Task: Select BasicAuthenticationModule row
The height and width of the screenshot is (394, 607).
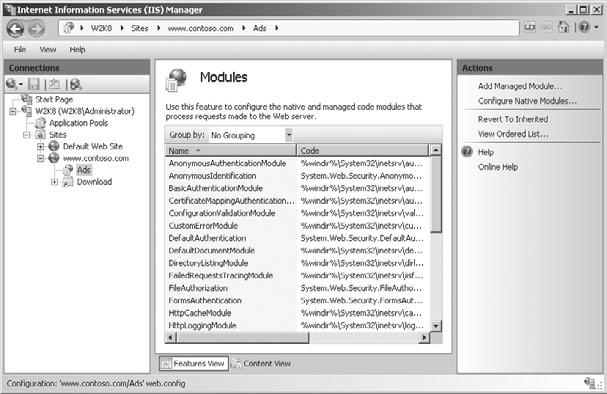Action: pyautogui.click(x=297, y=188)
